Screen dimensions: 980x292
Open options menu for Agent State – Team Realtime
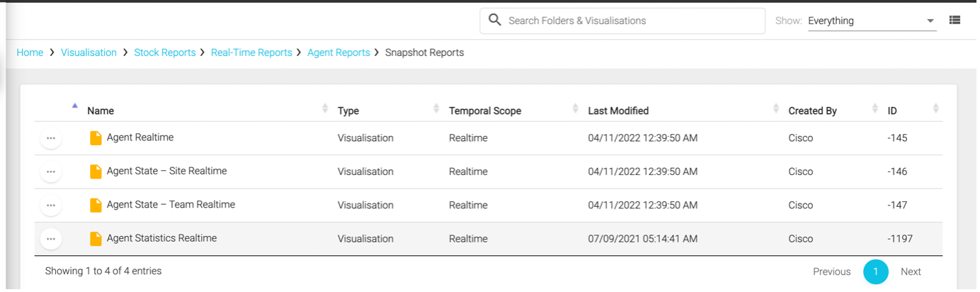(x=50, y=205)
